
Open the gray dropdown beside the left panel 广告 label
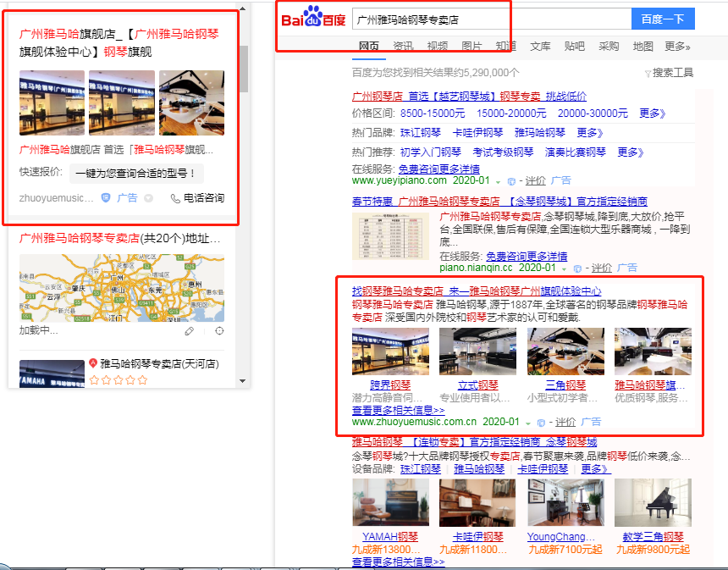148,198
